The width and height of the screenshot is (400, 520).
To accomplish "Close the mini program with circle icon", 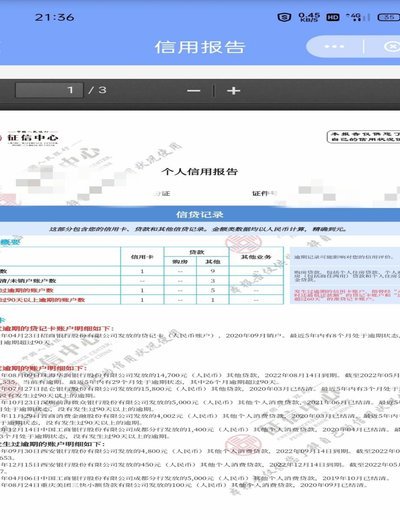I will pyautogui.click(x=392, y=46).
